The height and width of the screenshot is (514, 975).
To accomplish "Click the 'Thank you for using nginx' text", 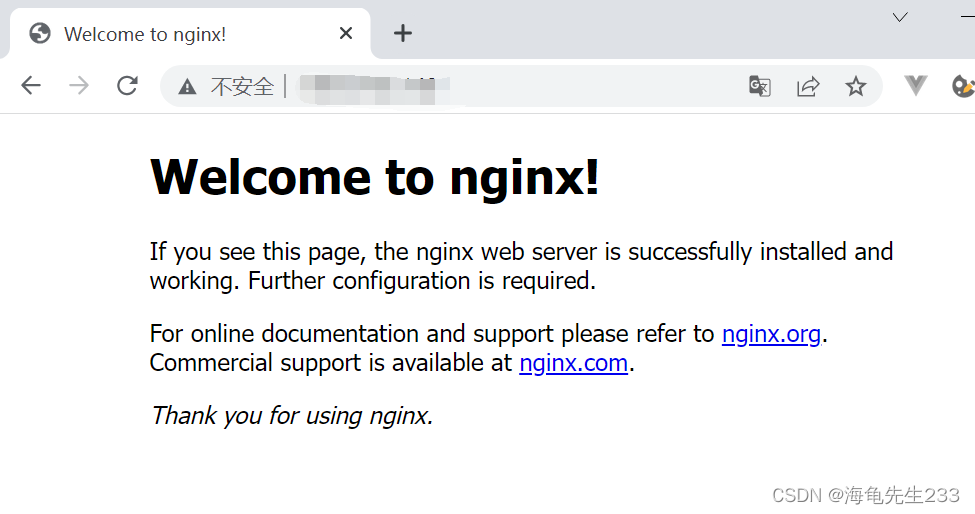I will point(291,415).
